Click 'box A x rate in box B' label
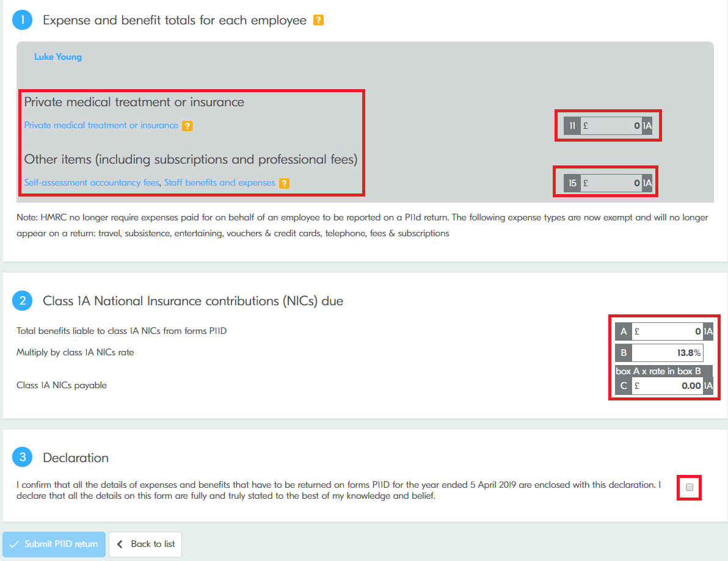 [658, 371]
